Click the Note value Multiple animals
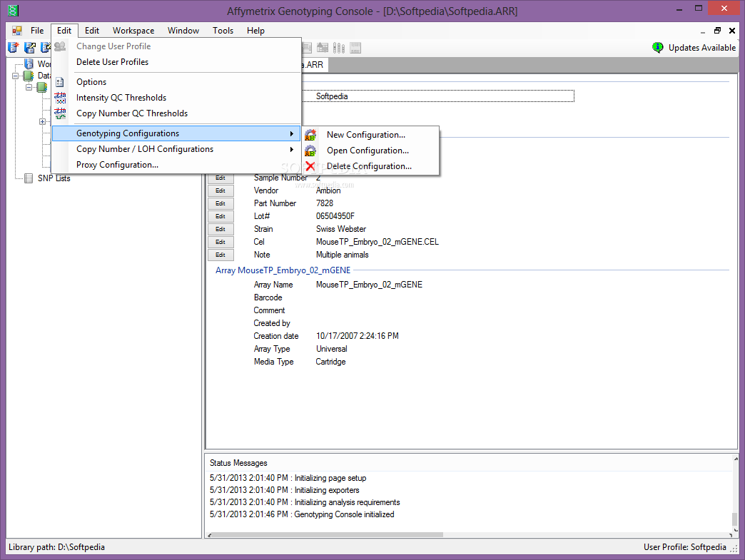Screen dimensions: 745x560 tap(342, 255)
